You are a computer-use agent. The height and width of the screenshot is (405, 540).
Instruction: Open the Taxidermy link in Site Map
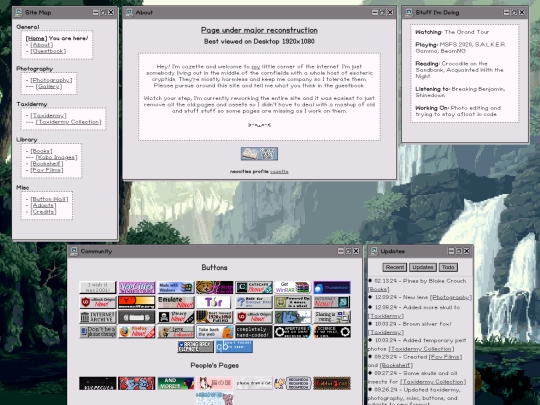(x=48, y=116)
